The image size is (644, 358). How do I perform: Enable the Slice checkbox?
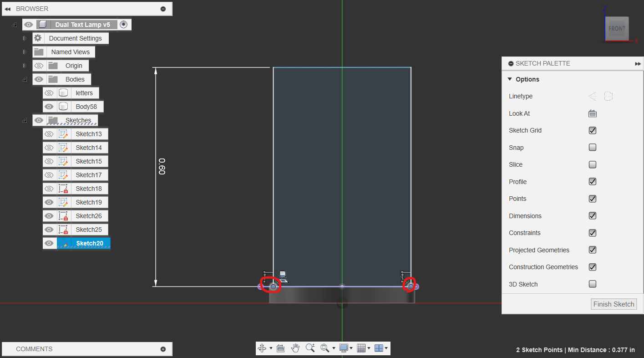click(x=592, y=164)
